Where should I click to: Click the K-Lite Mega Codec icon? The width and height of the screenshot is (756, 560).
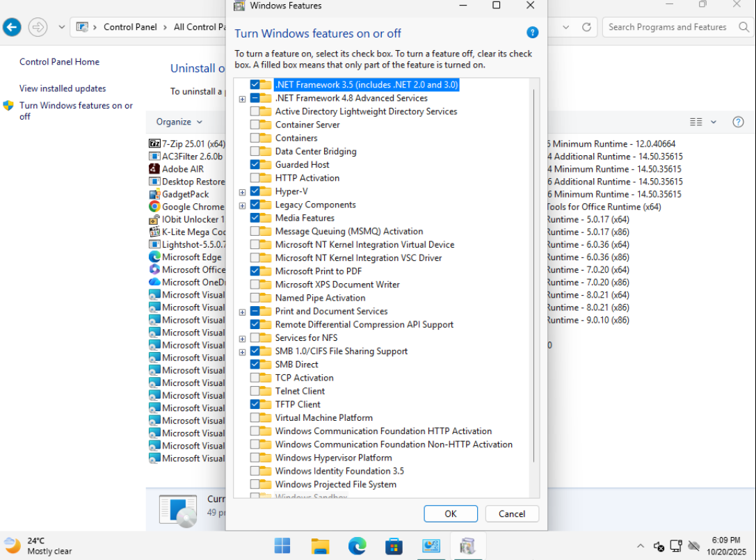pyautogui.click(x=154, y=232)
